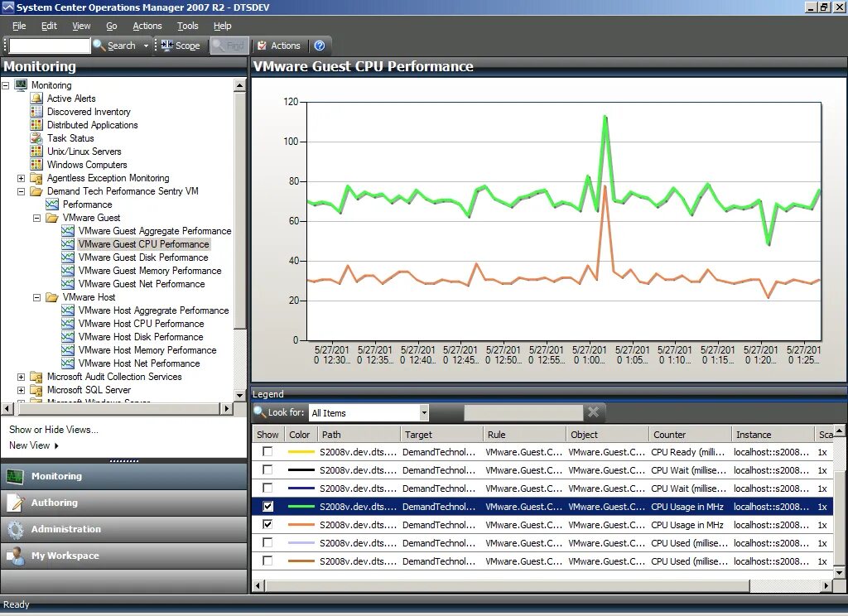Viewport: 848px width, 616px height.
Task: Check the dark blue CPU Wait row checkbox
Action: click(x=267, y=488)
